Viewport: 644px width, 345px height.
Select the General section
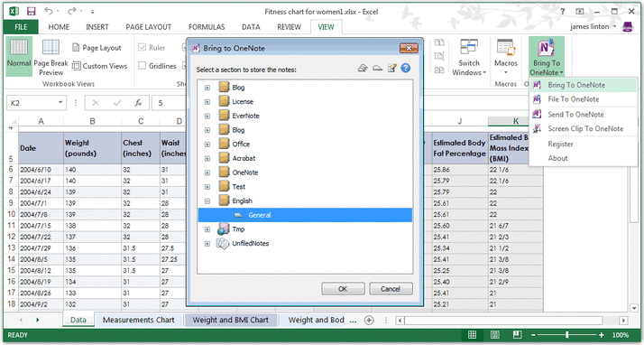(305, 215)
